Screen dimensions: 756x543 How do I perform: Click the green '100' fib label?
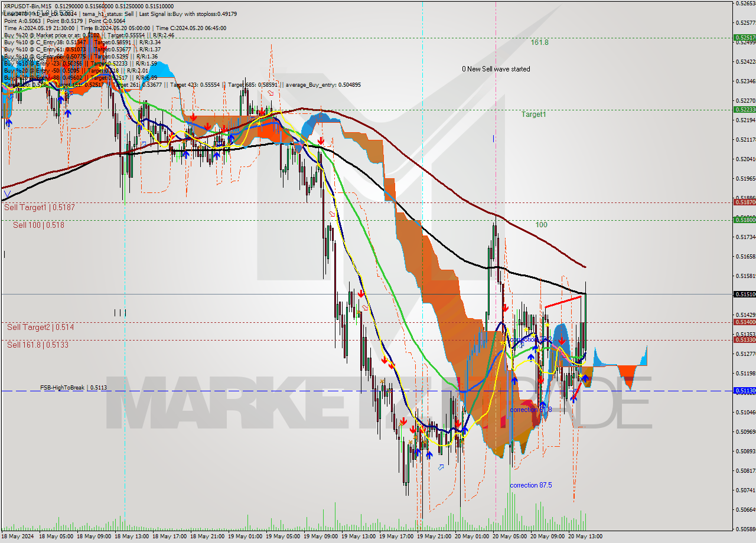point(541,225)
